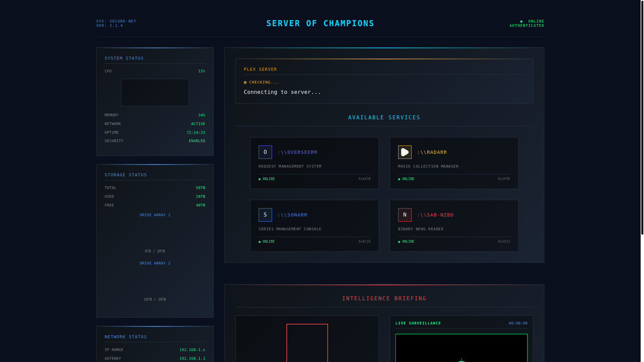This screenshot has height=362, width=644.
Task: Click the DRIVE ARRAY 2 label
Action: pos(155,263)
